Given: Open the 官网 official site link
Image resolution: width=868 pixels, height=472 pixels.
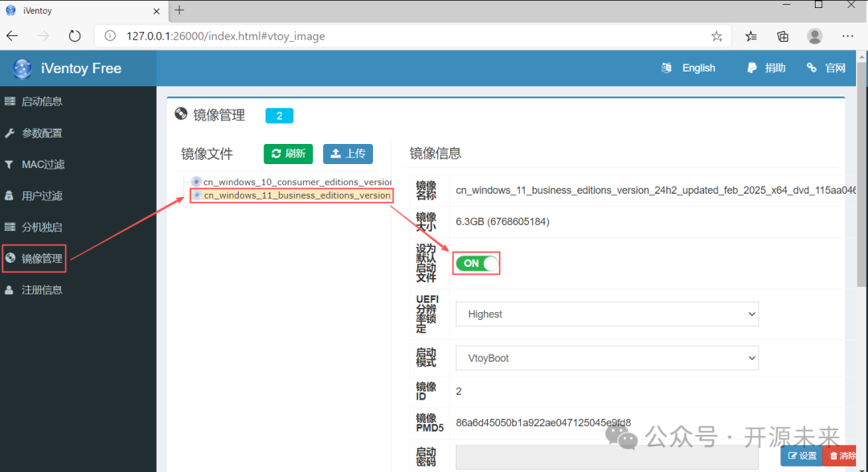Looking at the screenshot, I should click(x=826, y=68).
